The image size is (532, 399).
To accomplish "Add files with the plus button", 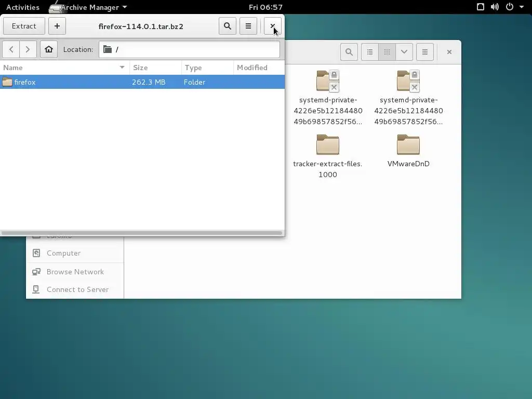I will 57,26.
